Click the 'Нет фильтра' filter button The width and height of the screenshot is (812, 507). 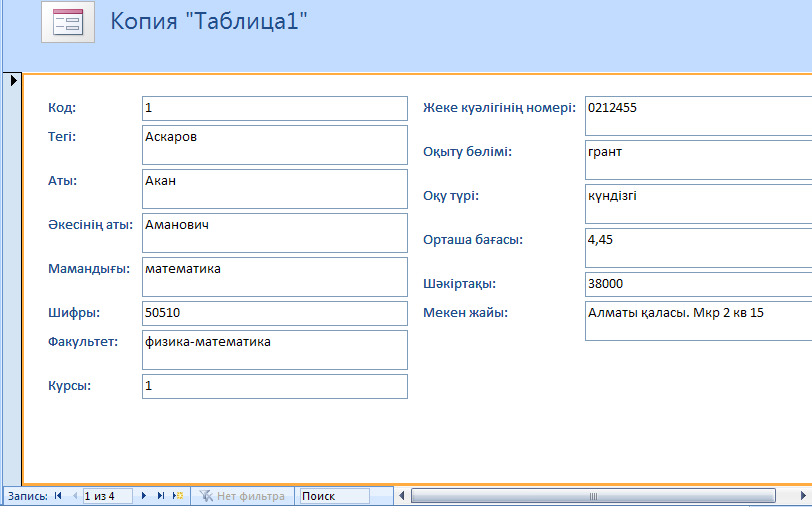point(242,496)
